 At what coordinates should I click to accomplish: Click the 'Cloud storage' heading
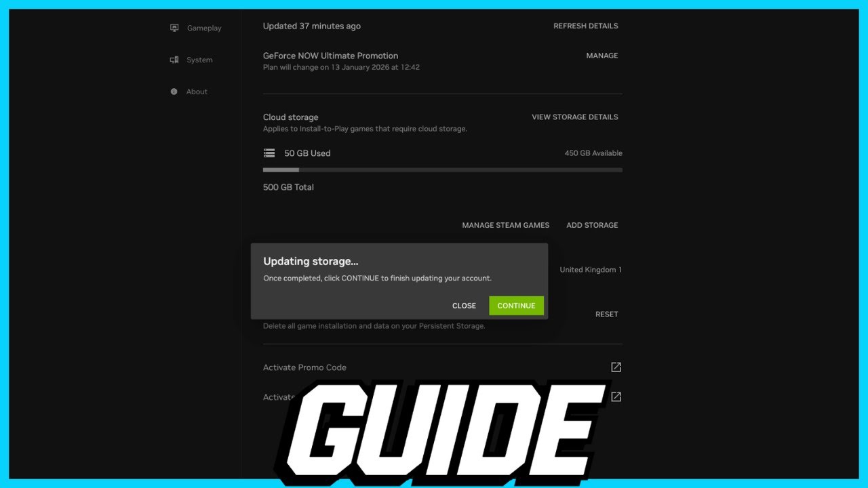pyautogui.click(x=290, y=117)
